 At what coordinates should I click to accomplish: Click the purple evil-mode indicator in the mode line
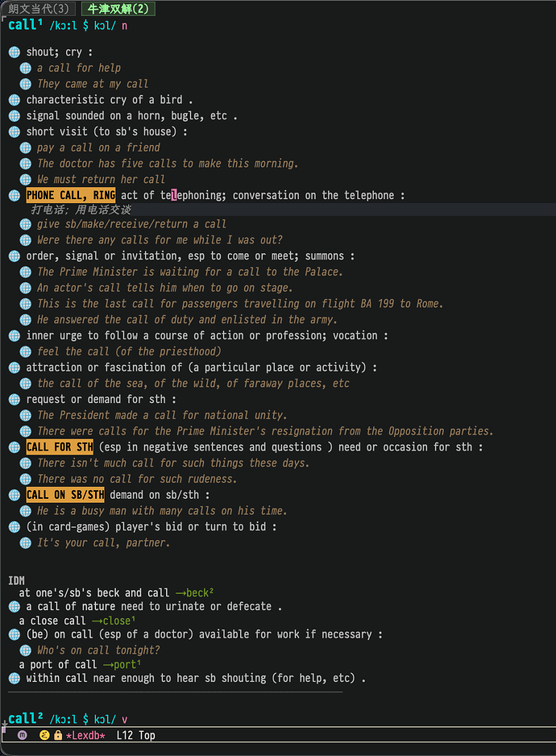point(22,735)
